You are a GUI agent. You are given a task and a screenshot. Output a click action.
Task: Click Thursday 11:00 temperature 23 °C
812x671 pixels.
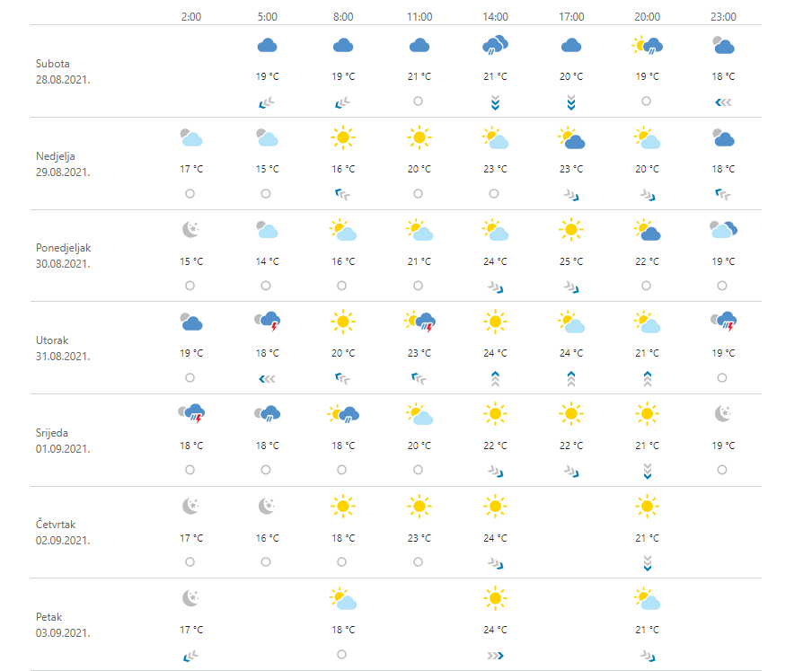click(x=419, y=538)
